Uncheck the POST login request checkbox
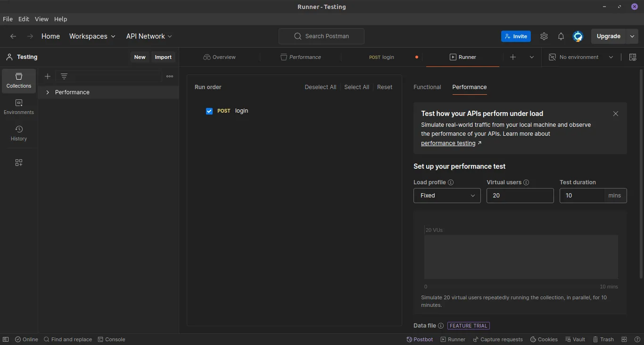Image resolution: width=644 pixels, height=345 pixels. [x=209, y=111]
